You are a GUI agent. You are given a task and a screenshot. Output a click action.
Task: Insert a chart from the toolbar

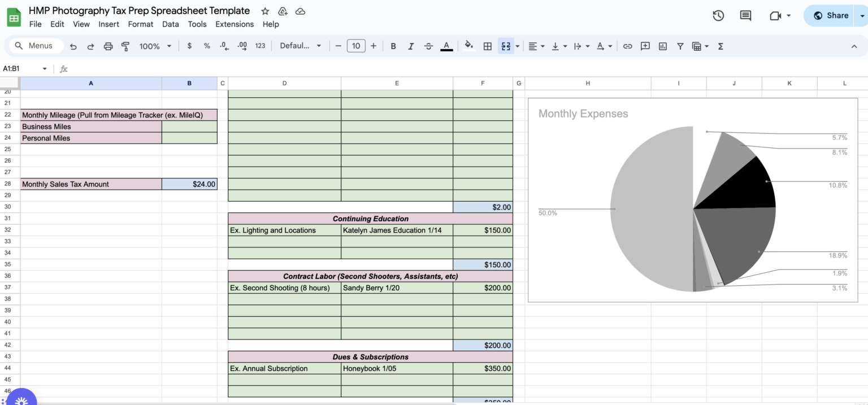(662, 46)
